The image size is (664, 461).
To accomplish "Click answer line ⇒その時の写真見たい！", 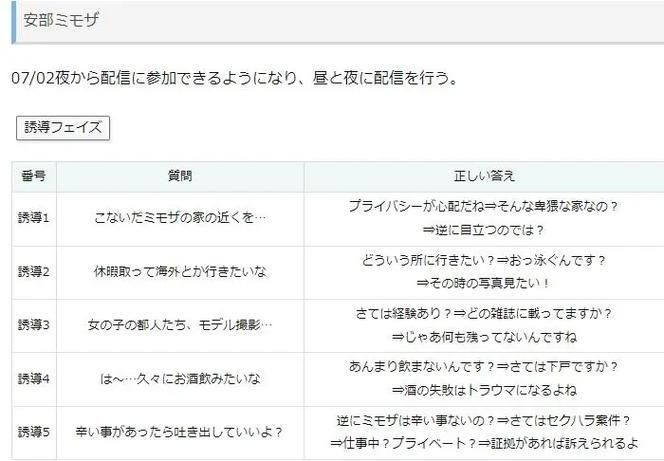I will [x=484, y=283].
